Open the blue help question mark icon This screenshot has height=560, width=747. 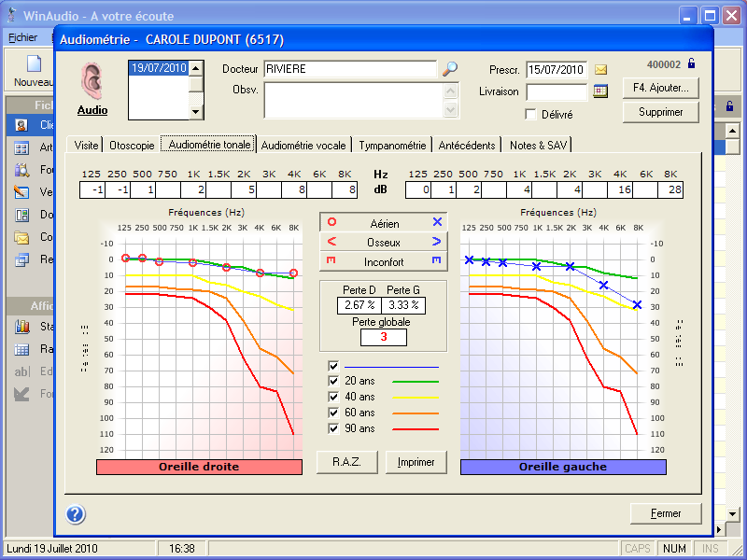76,514
